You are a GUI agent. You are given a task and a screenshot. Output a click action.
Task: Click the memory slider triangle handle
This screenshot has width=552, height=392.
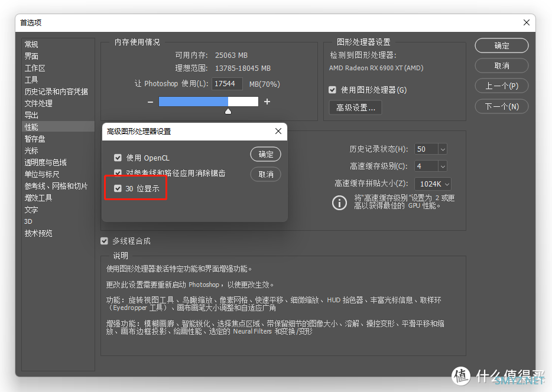coord(228,112)
